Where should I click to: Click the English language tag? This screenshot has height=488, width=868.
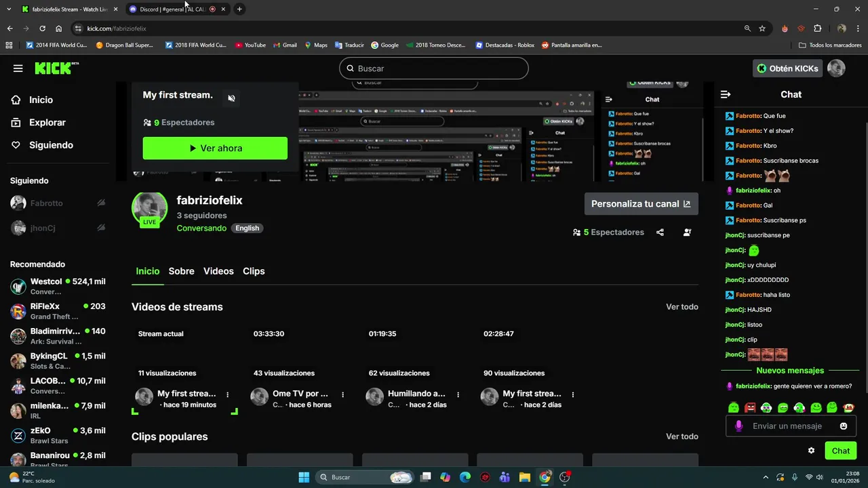247,228
